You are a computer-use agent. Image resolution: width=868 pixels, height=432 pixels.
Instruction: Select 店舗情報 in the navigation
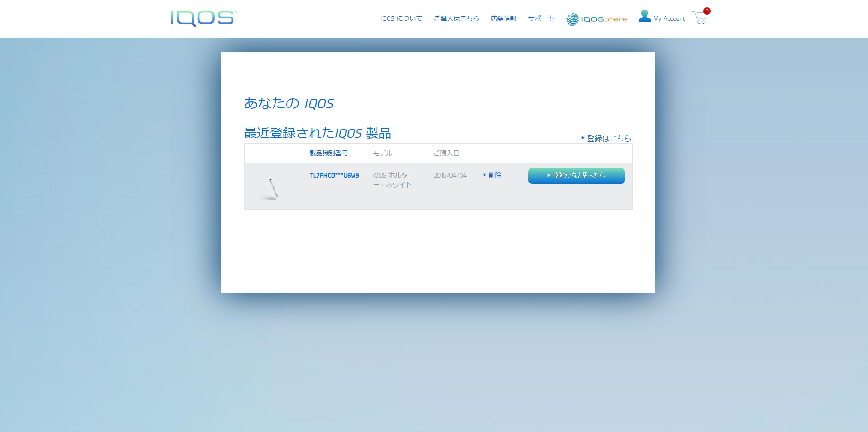click(x=504, y=18)
